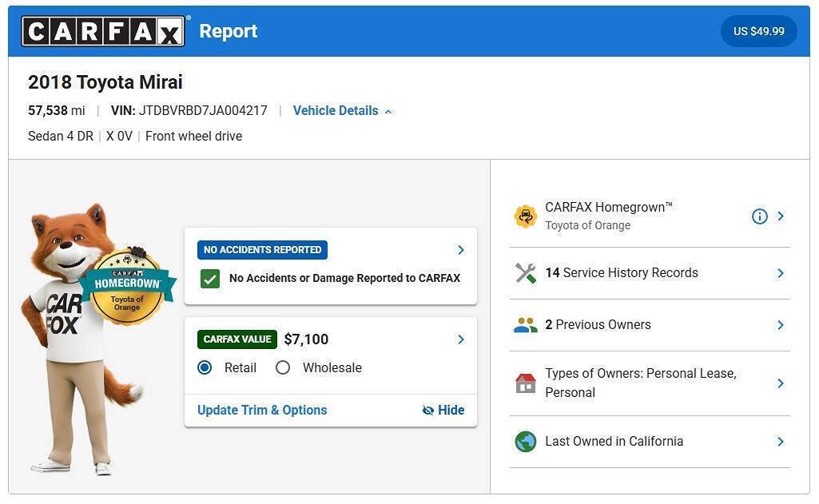
Task: Click the CARFAX VALUE badge
Action: (237, 339)
